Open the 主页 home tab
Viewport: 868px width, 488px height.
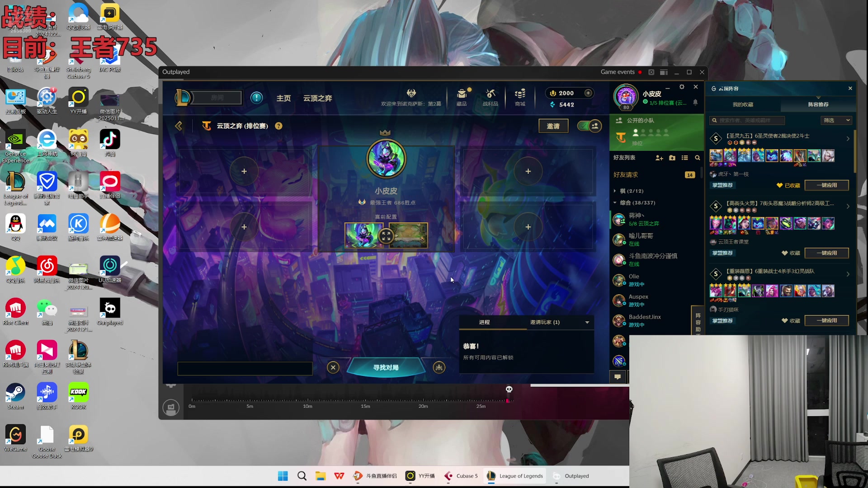(x=283, y=98)
